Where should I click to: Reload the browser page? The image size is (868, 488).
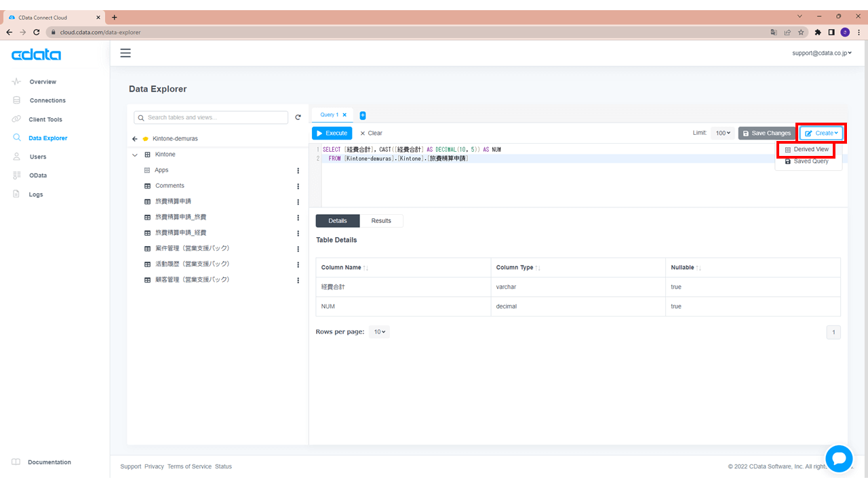(x=37, y=32)
